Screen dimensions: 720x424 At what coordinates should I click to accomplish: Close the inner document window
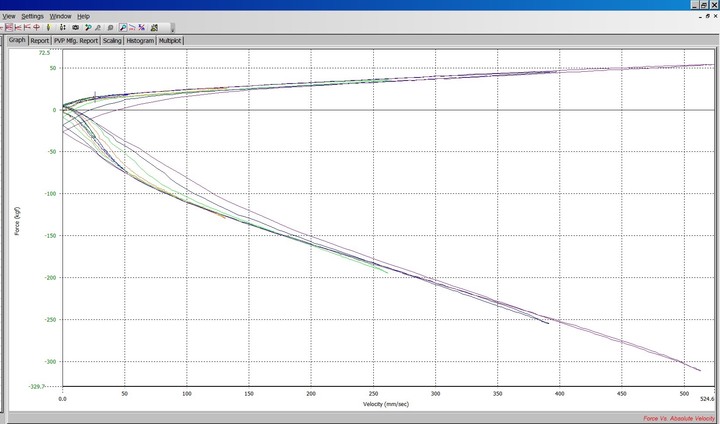click(715, 16)
